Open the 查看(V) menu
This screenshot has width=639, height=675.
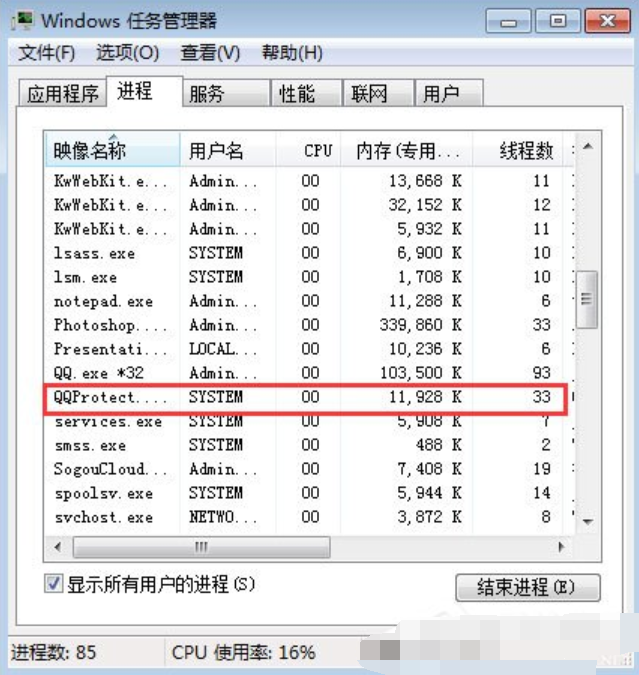210,53
